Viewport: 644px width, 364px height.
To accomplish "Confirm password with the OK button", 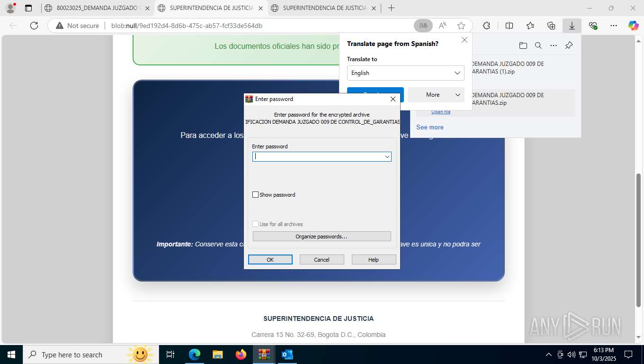I will [270, 260].
